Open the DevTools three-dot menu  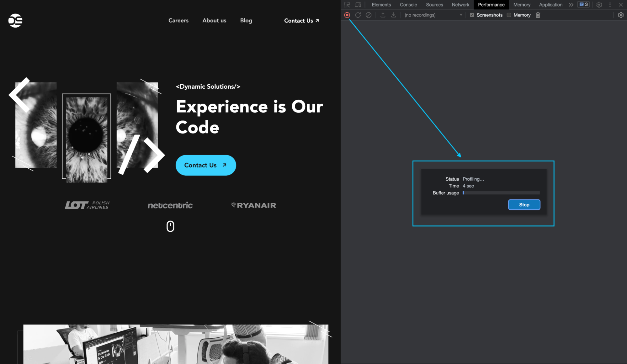point(610,5)
